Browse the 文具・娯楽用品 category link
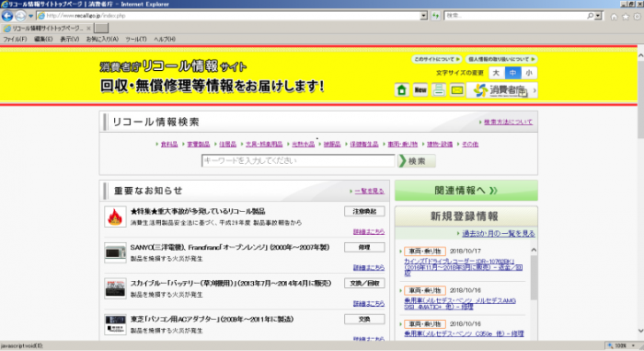 coord(264,144)
